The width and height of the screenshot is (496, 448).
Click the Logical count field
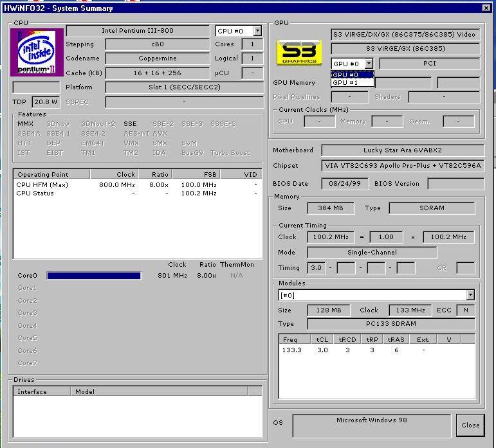[x=252, y=58]
